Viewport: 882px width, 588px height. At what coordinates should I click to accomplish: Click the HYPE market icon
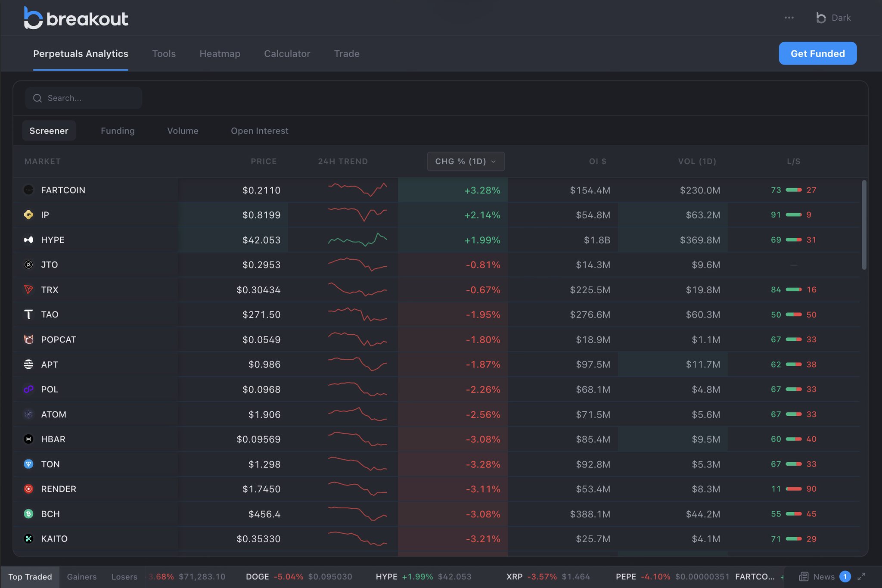click(x=28, y=240)
